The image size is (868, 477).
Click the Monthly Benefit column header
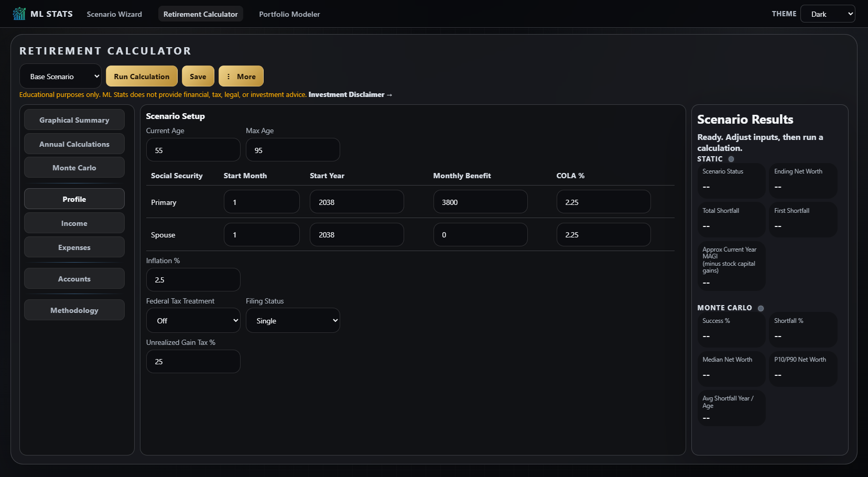point(462,176)
